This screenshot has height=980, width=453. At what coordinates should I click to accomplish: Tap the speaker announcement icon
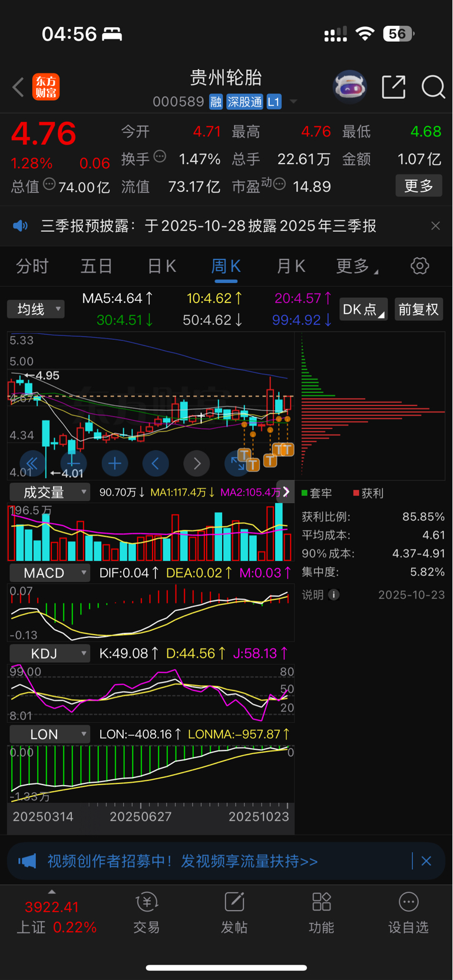(x=21, y=225)
